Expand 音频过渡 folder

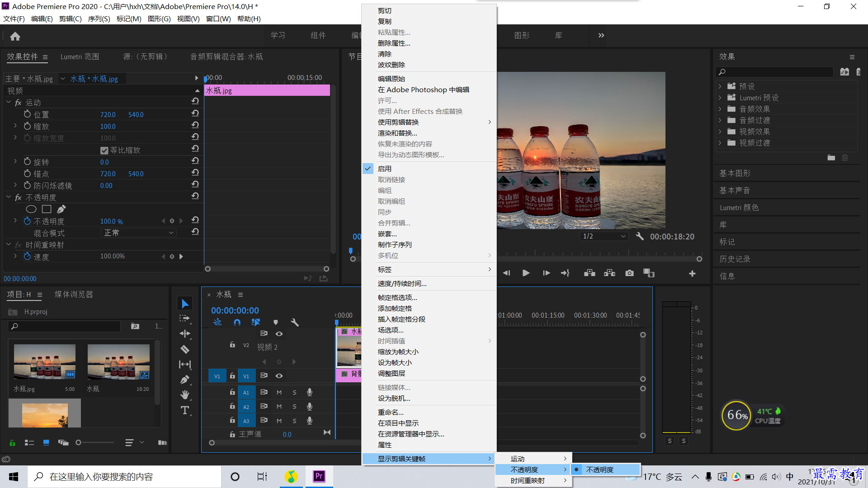pos(720,120)
